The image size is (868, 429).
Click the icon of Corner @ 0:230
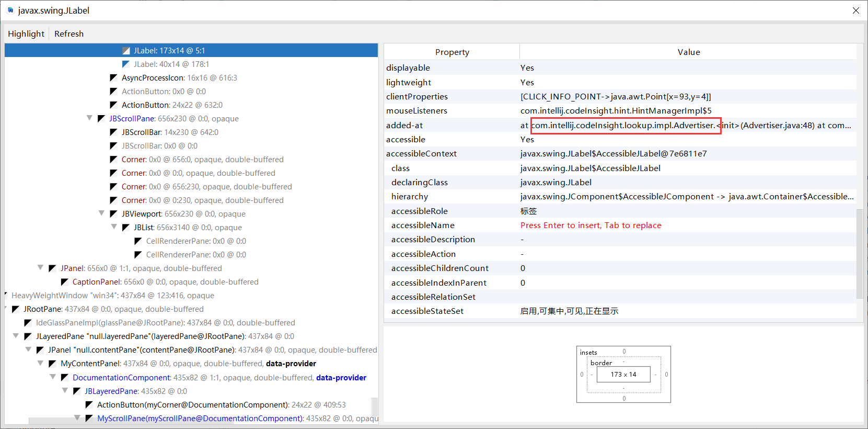point(113,200)
